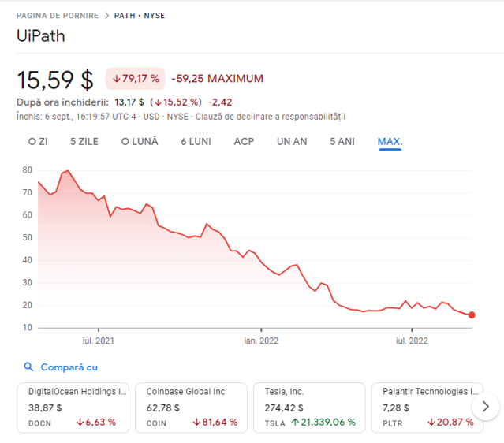
Task: Click the breadcrumb chevron after Pagina de pornire
Action: 106,16
